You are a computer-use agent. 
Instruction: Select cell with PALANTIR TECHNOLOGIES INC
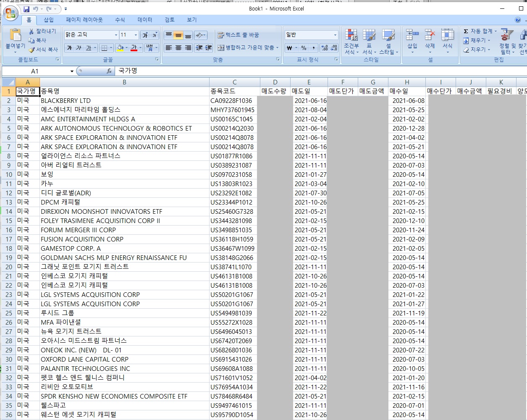coord(124,369)
